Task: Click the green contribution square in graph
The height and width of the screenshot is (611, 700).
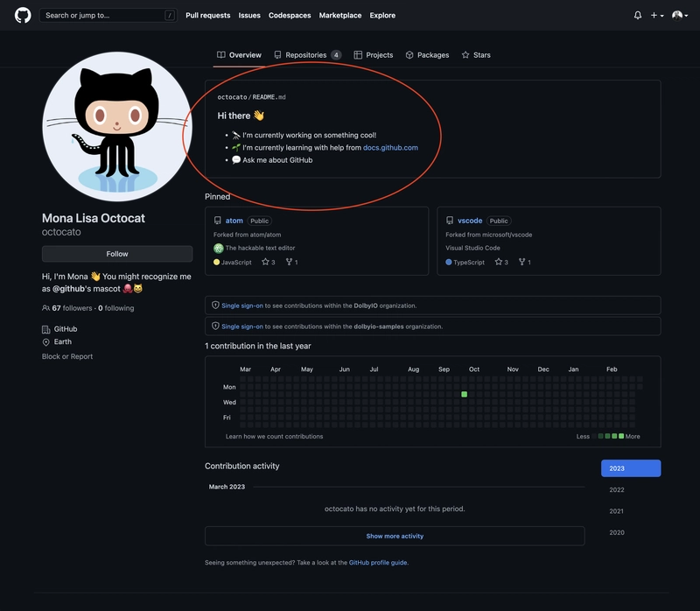Action: click(x=465, y=395)
